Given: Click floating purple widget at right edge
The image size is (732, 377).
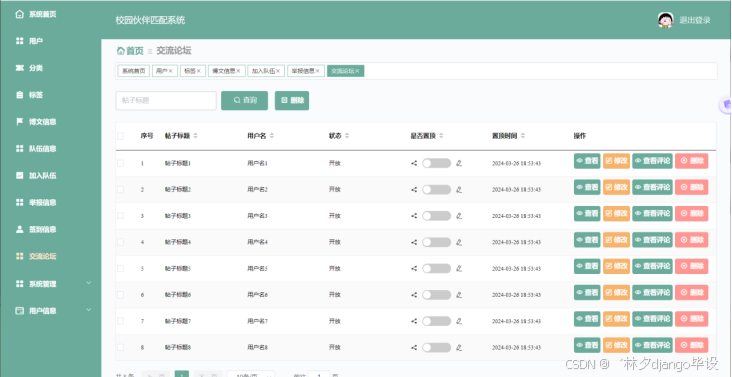Looking at the screenshot, I should (725, 105).
